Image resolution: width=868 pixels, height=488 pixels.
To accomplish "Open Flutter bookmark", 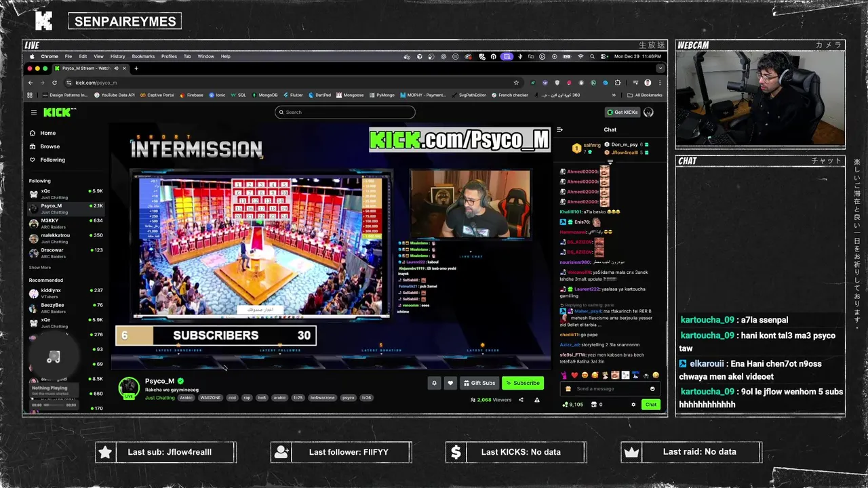I will [292, 96].
